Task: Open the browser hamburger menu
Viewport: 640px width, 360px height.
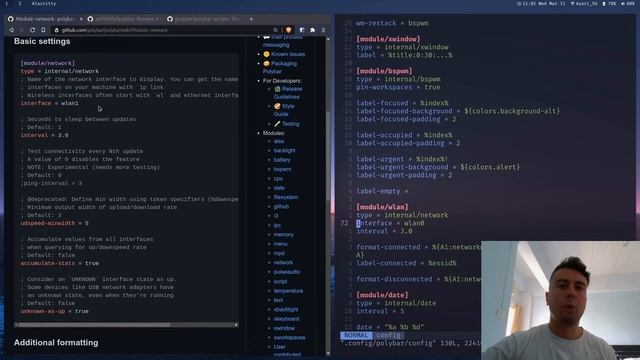Action: (323, 30)
